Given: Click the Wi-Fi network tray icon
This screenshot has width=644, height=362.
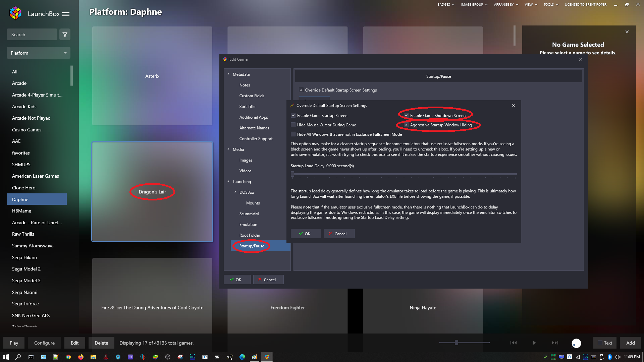Looking at the screenshot, I should pyautogui.click(x=578, y=357).
